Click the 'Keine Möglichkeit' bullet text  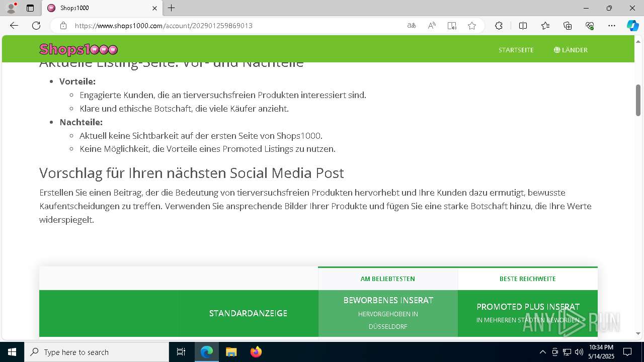[x=207, y=149]
